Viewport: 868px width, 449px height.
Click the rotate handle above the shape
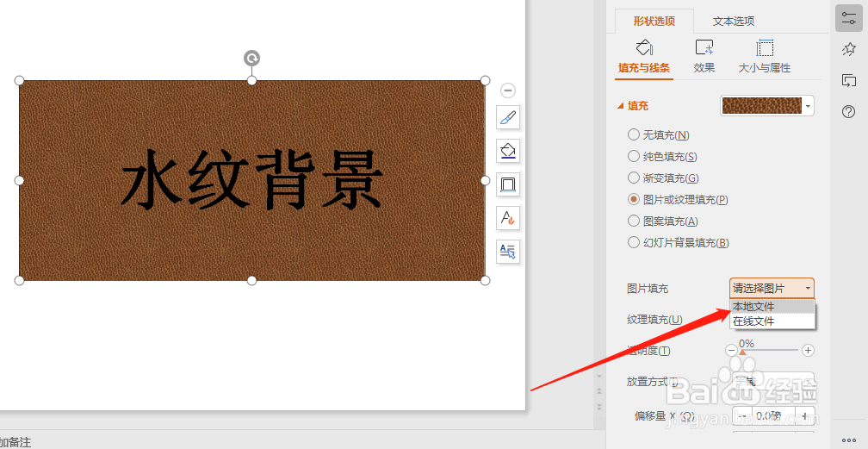tap(251, 59)
